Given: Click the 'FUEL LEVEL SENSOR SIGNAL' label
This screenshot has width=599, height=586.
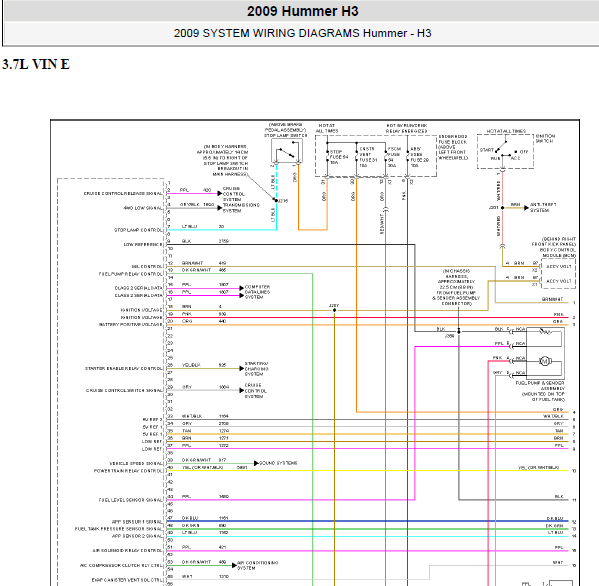Looking at the screenshot, I should click(x=131, y=500).
